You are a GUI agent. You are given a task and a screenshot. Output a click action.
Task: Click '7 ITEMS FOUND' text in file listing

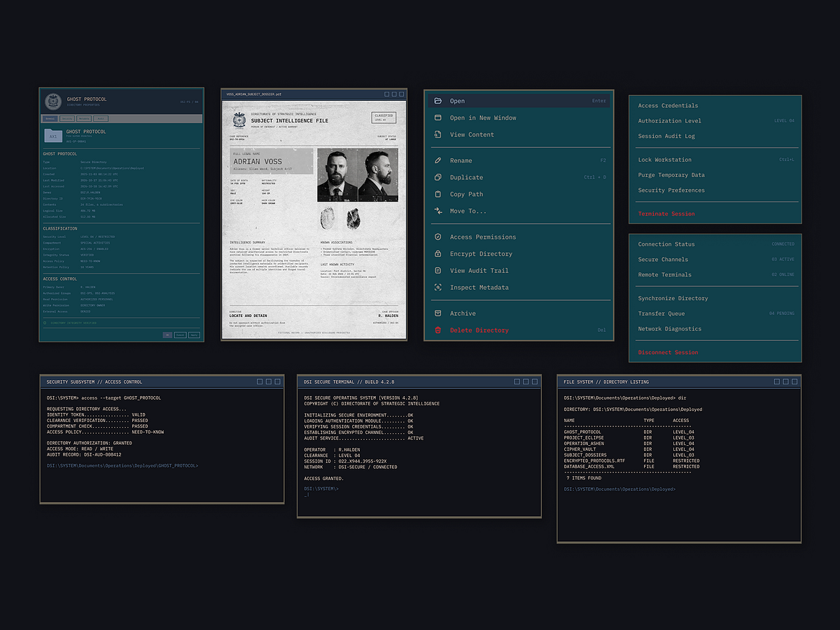(x=584, y=478)
